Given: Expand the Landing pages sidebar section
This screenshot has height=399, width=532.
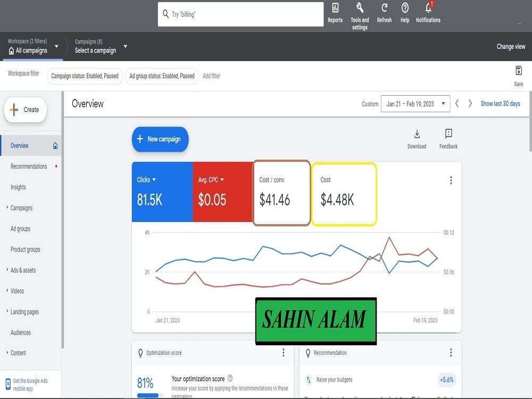Looking at the screenshot, I should [7, 311].
